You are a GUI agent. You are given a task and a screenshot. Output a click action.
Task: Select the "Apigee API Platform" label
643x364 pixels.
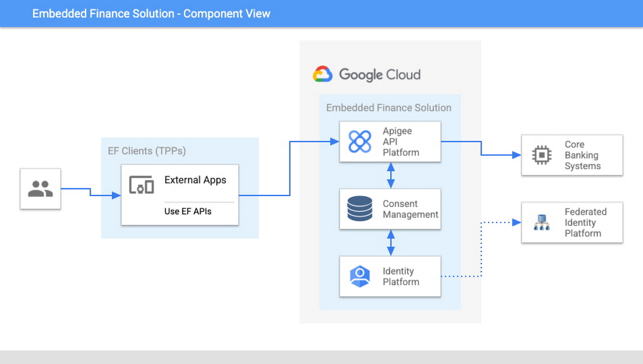tap(401, 141)
